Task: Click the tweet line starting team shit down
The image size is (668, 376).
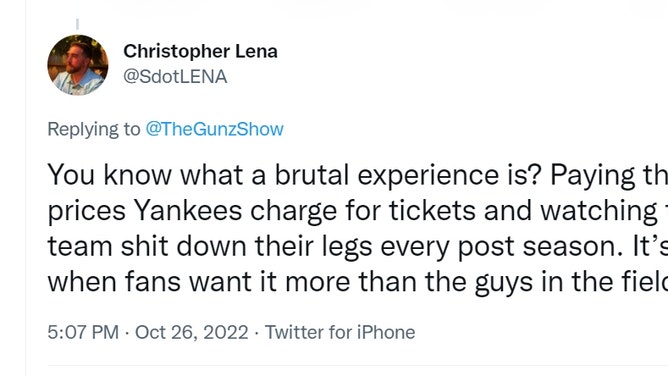Action: pyautogui.click(x=357, y=247)
